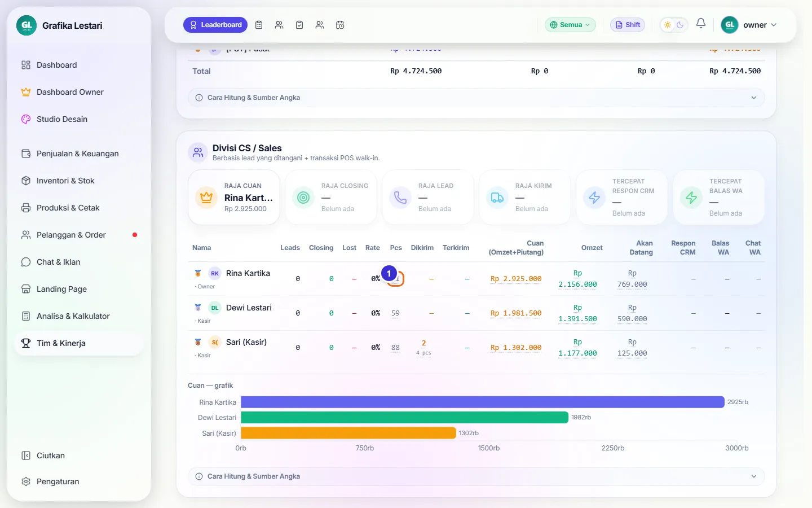Screen dimensions: 812x508
Task: Open Inventori & Stok box icon
Action: [x=26, y=181]
